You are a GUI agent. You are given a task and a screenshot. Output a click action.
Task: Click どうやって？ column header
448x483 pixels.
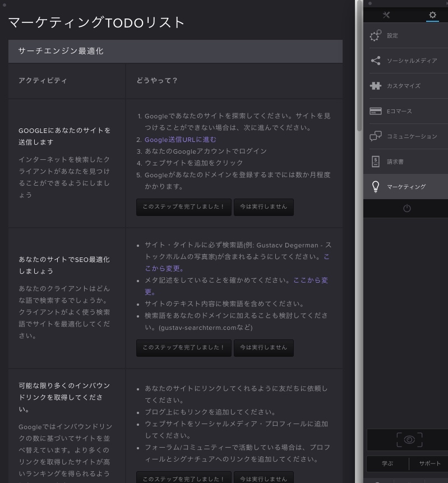157,80
